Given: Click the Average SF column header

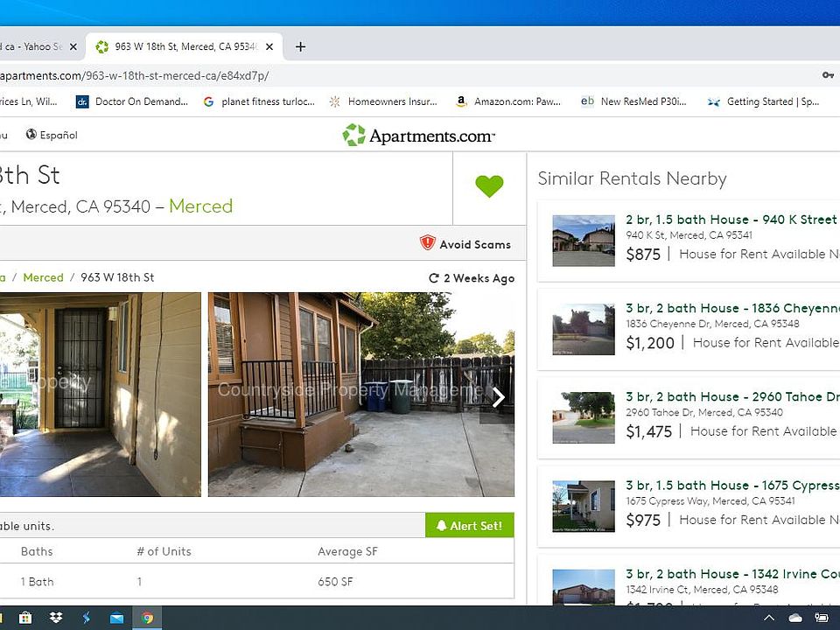Looking at the screenshot, I should tap(347, 551).
